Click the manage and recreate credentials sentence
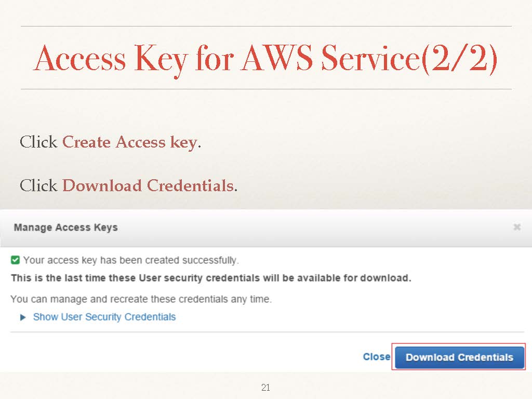Image resolution: width=532 pixels, height=399 pixels. [x=141, y=299]
